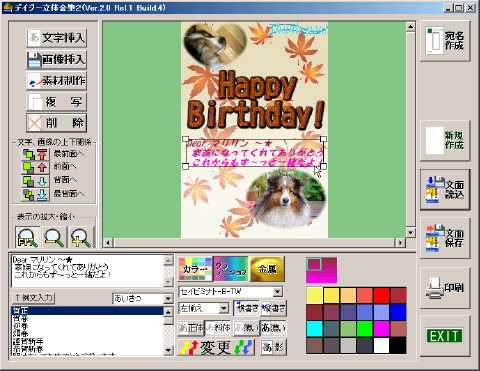Click the fit-to-window magnifier icon
This screenshot has height=371, width=480.
27,237
